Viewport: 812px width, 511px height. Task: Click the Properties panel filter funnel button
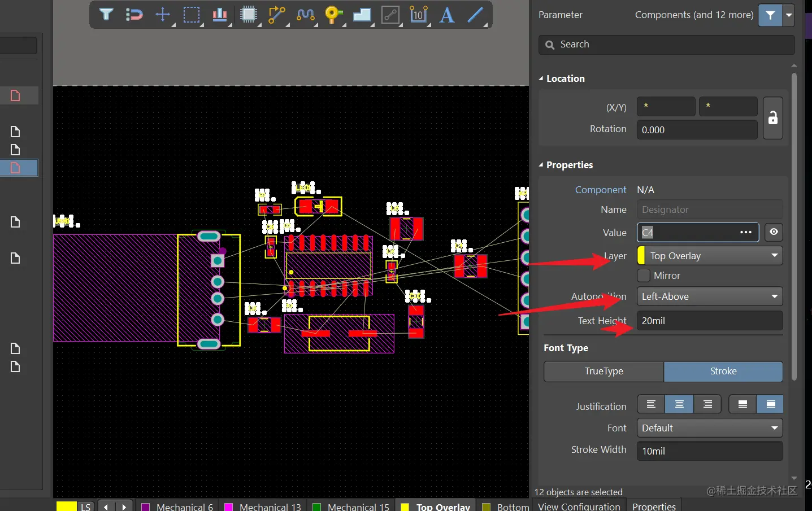click(770, 15)
